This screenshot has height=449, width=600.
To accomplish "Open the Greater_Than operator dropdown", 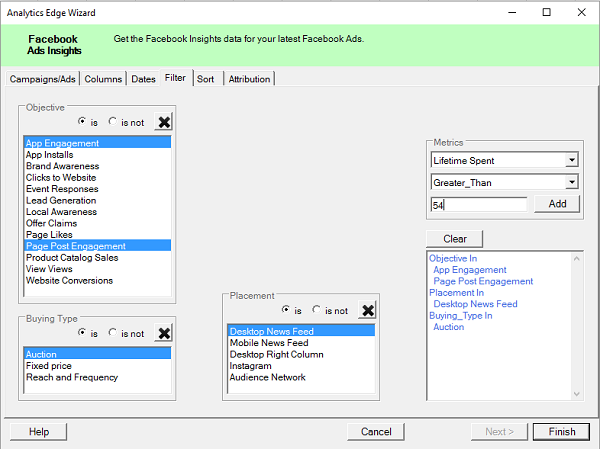I will coord(572,182).
